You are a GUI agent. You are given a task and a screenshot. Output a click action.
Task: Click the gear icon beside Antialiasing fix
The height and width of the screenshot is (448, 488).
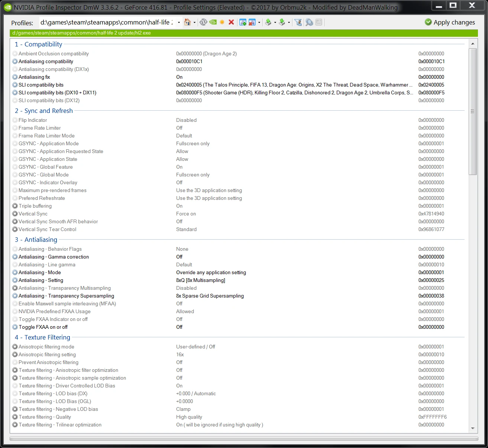tap(15, 77)
